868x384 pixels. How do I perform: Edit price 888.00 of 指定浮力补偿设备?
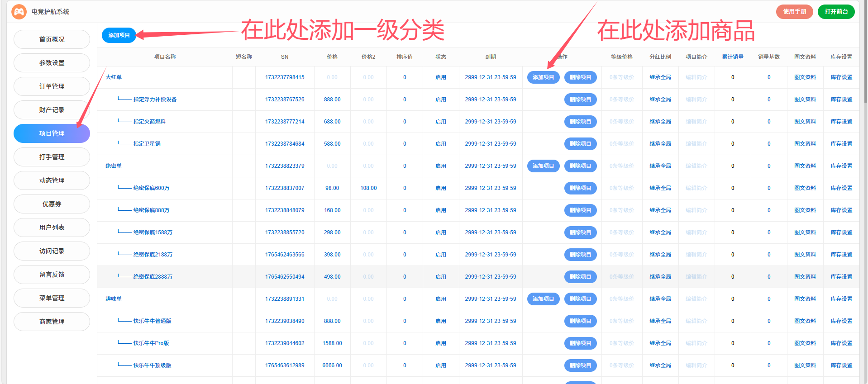click(x=332, y=100)
